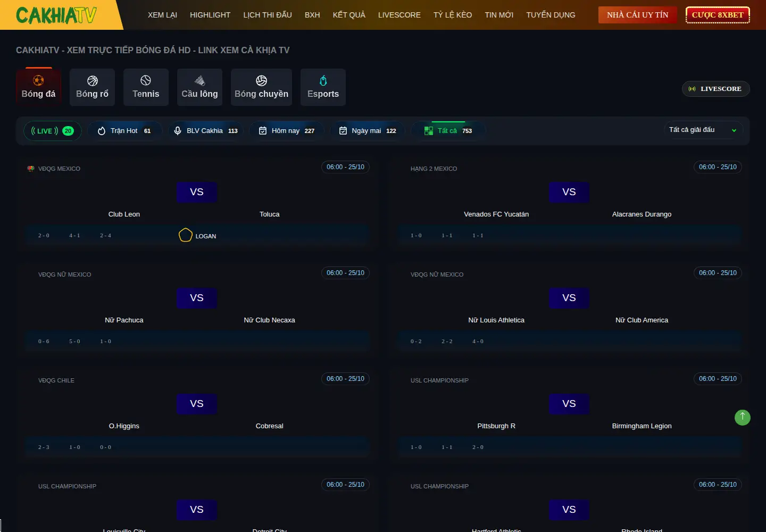Open O.Higgins vs Cobresal match VS

pyautogui.click(x=197, y=404)
